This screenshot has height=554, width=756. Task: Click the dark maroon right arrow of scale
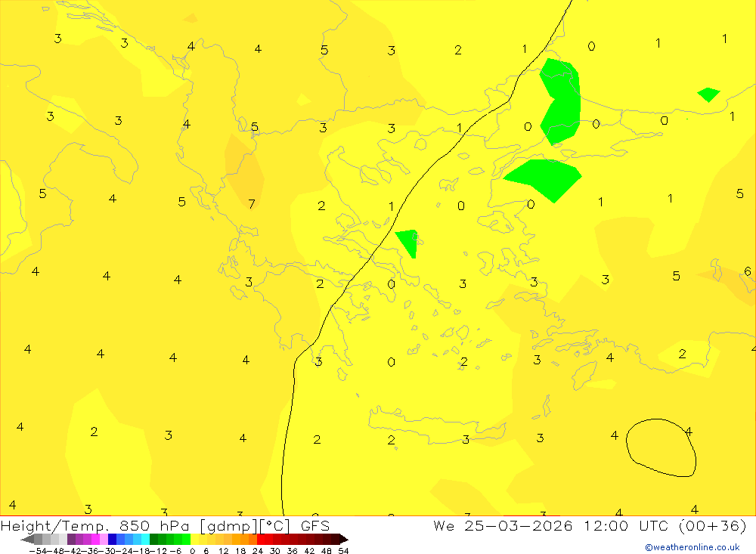point(344,540)
